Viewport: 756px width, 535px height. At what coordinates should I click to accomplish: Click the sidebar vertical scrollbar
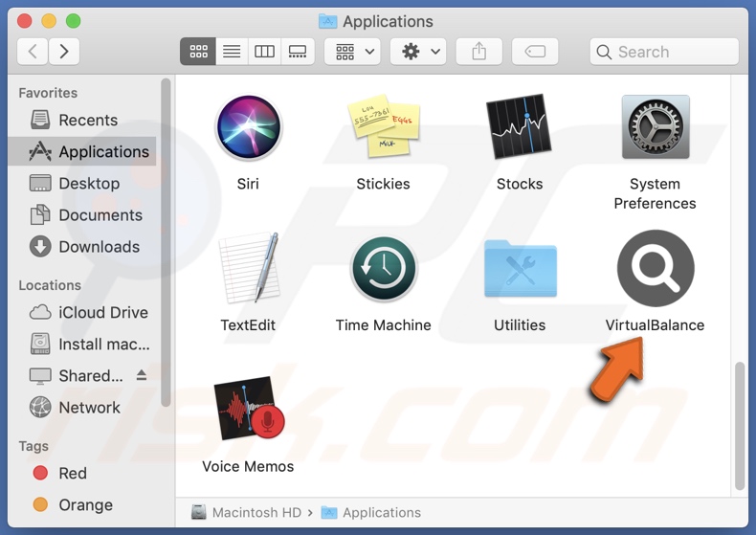pyautogui.click(x=166, y=242)
